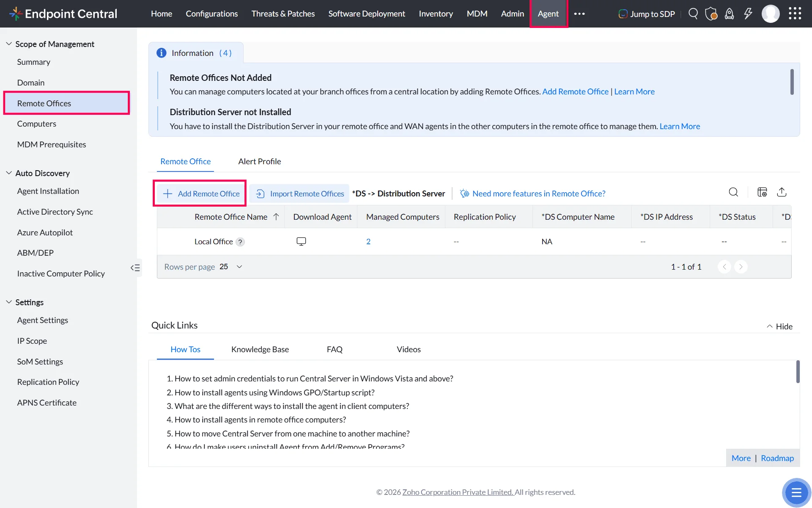Image resolution: width=812 pixels, height=508 pixels.
Task: Click information panel scrollbar
Action: click(792, 82)
